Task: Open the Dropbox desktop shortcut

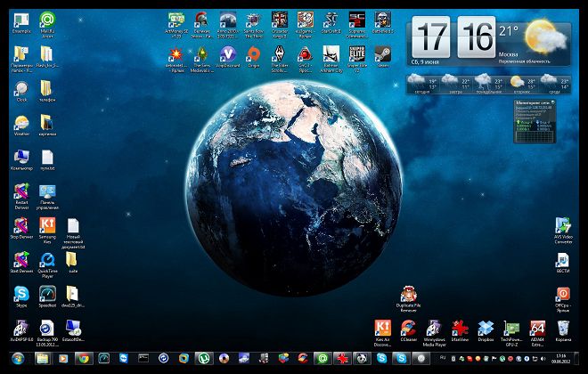Action: click(486, 330)
